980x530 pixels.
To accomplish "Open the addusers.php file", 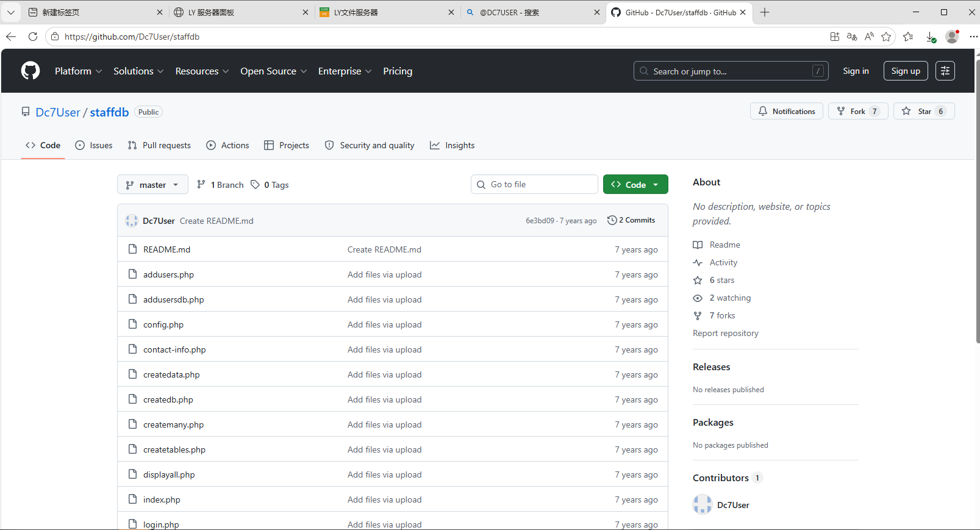I will click(168, 274).
